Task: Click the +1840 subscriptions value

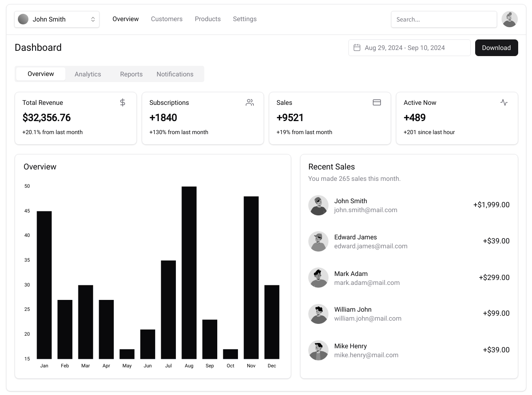Action: pyautogui.click(x=163, y=117)
